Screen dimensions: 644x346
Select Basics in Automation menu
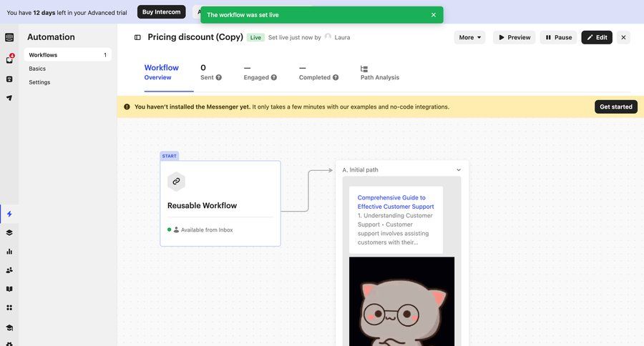[x=37, y=69]
